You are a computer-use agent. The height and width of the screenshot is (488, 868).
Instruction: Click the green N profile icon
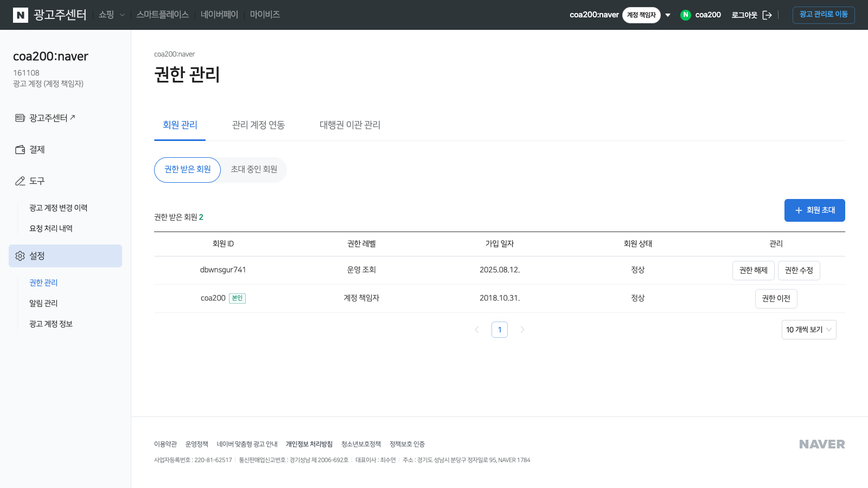pyautogui.click(x=686, y=15)
